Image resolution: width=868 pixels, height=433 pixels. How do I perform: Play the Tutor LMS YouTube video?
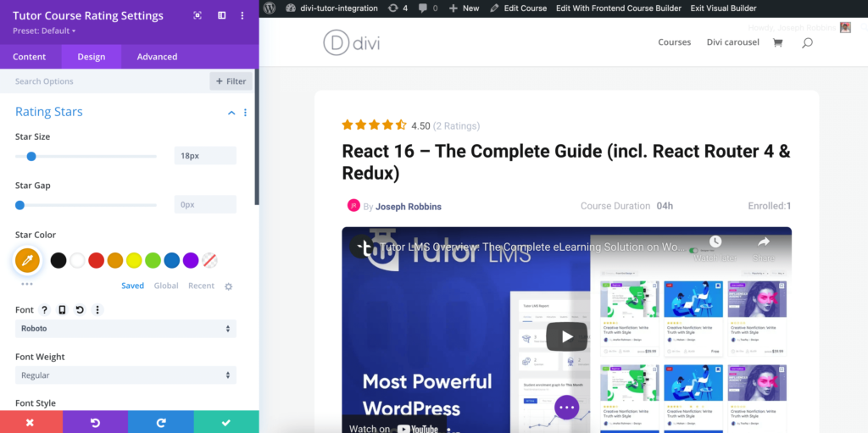pos(566,336)
